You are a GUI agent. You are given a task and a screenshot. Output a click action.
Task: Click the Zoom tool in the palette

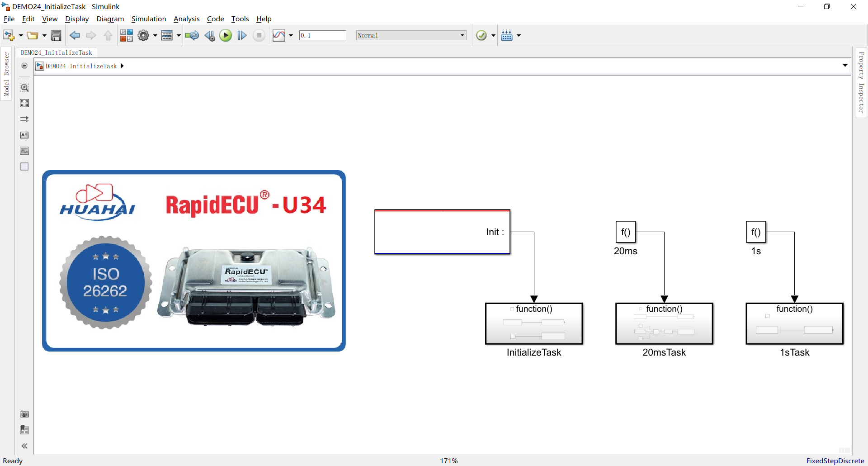click(x=24, y=87)
